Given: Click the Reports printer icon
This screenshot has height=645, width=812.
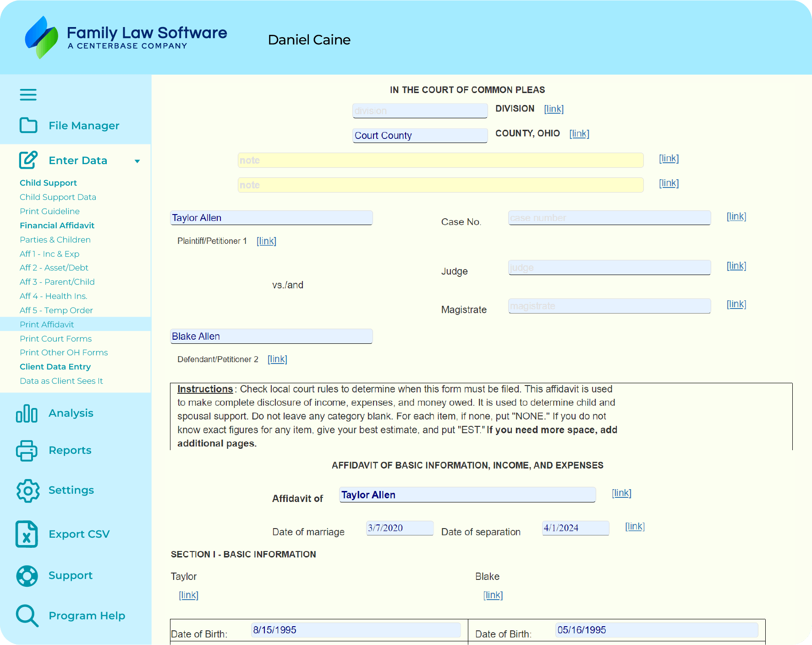Looking at the screenshot, I should pos(27,450).
